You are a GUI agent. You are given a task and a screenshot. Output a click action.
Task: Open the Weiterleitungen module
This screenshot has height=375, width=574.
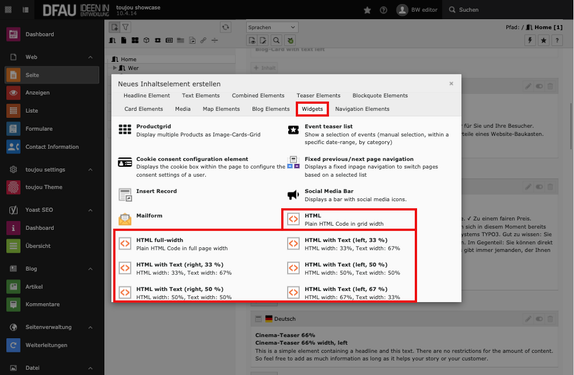click(13, 345)
